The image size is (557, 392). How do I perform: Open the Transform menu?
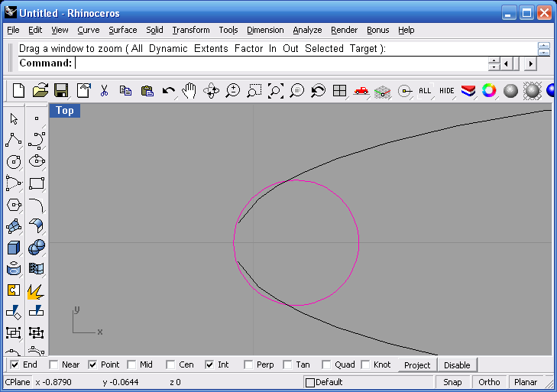point(191,31)
